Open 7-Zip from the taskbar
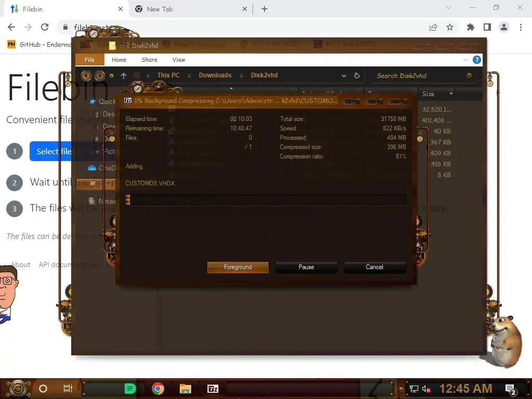The image size is (532, 399). [x=212, y=389]
